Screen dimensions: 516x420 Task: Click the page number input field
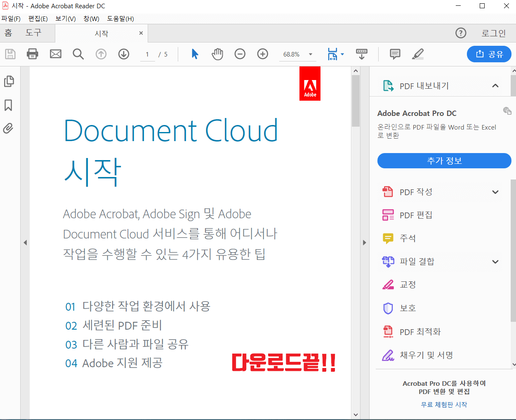(147, 54)
